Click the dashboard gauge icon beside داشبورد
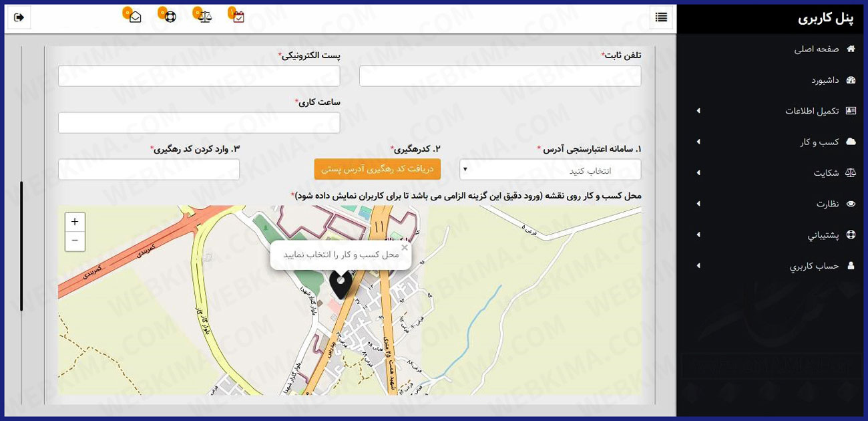The height and width of the screenshot is (421, 868). click(x=851, y=80)
